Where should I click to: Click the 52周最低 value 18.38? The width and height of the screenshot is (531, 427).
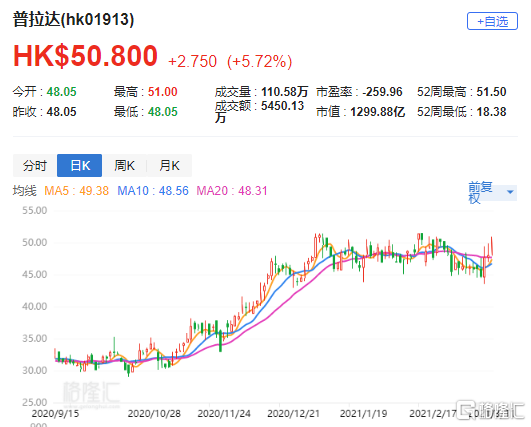491,112
